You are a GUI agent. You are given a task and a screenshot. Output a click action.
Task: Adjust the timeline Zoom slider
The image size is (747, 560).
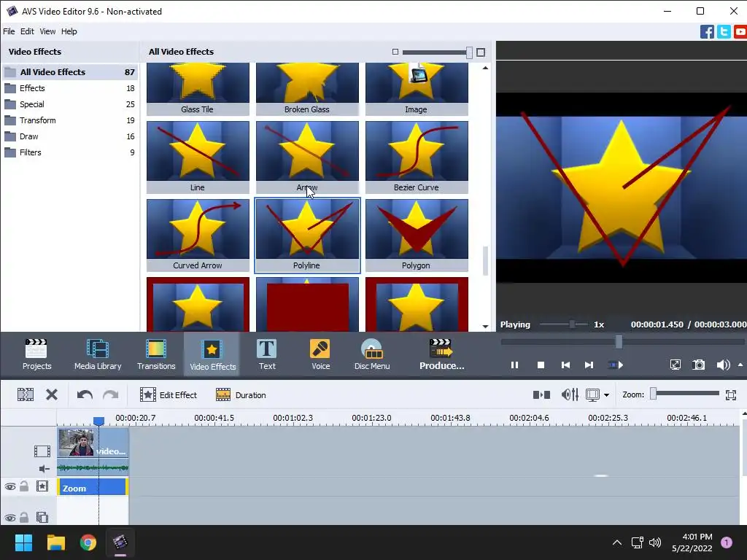click(x=686, y=394)
